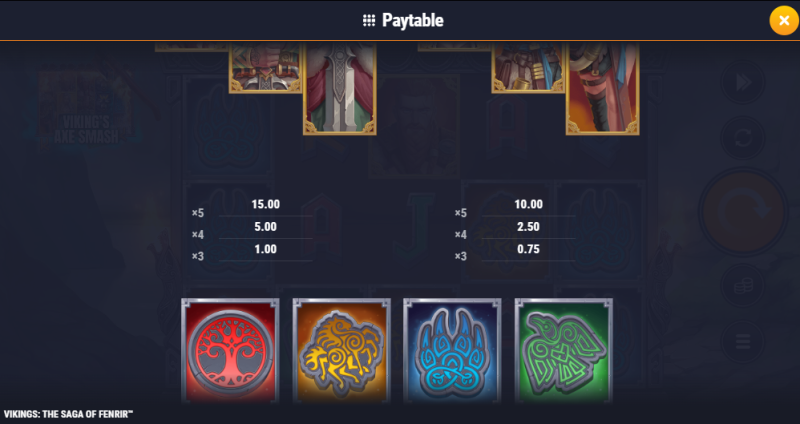
Task: Click the red tree of life symbol
Action: click(230, 351)
